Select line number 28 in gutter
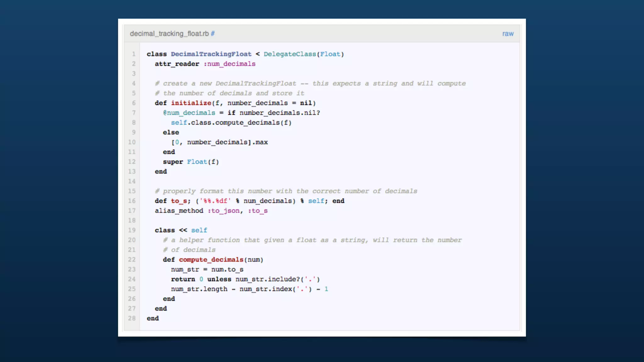 click(132, 318)
